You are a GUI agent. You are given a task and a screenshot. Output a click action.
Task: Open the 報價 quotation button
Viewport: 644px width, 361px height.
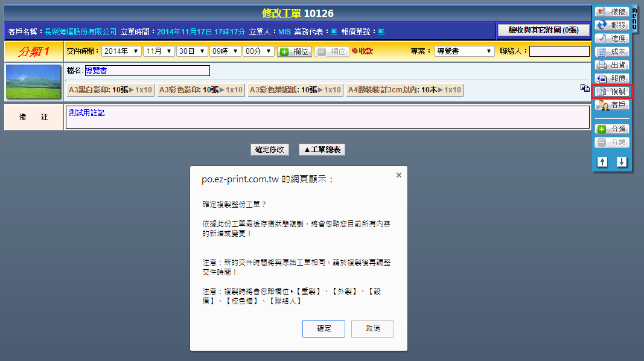click(x=612, y=78)
